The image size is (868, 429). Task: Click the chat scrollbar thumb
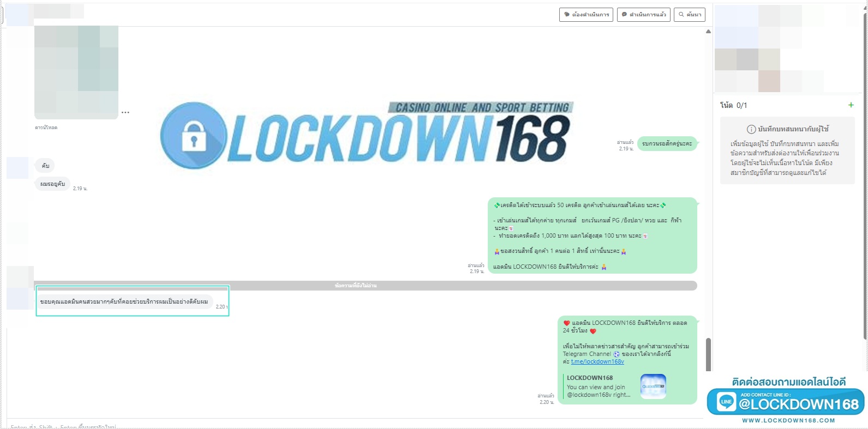point(708,354)
